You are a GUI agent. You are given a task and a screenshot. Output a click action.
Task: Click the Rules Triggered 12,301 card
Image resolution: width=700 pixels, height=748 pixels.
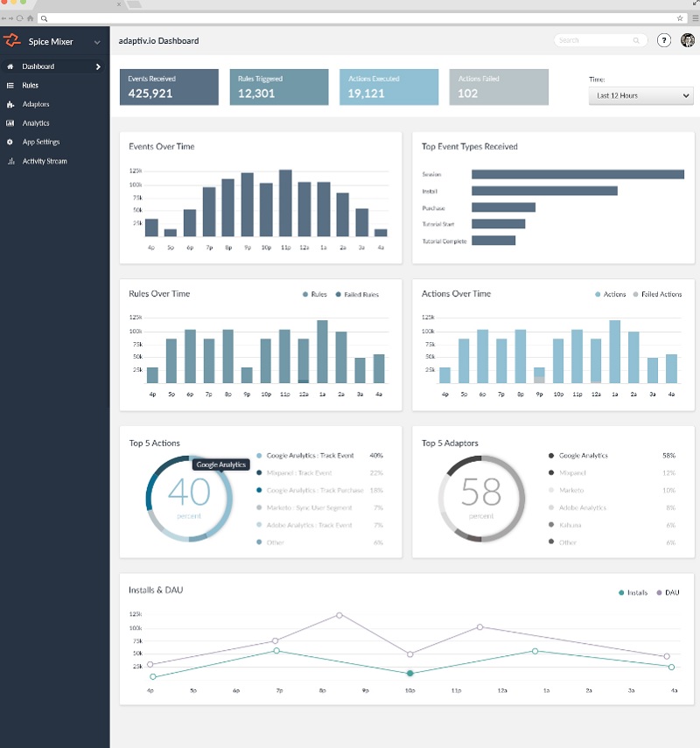(x=278, y=87)
